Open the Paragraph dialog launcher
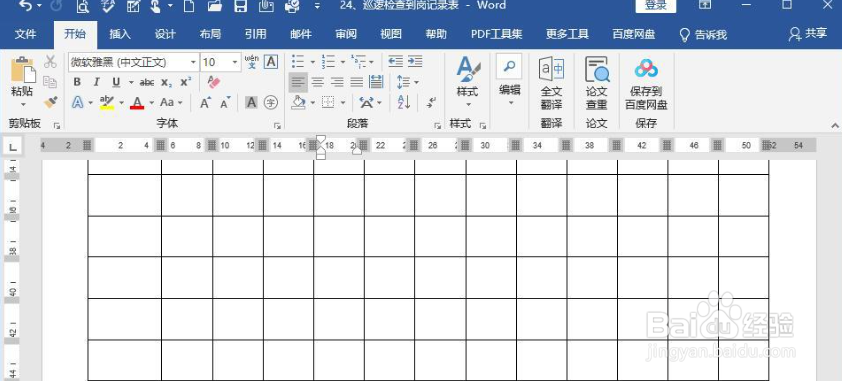Screen dimensions: 842x381 (438, 126)
